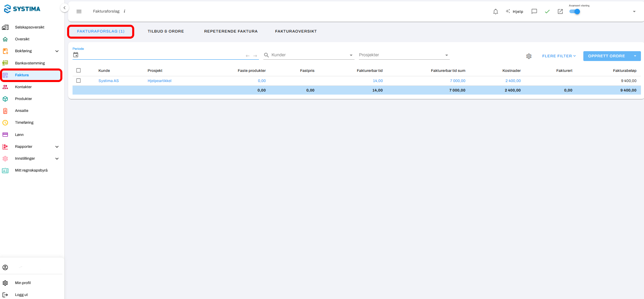
Task: Collapse the sidebar with chevron button
Action: 64,8
